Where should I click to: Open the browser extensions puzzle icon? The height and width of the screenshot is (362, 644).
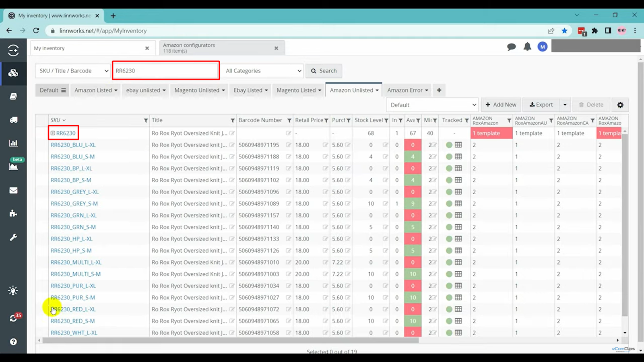coord(595,31)
